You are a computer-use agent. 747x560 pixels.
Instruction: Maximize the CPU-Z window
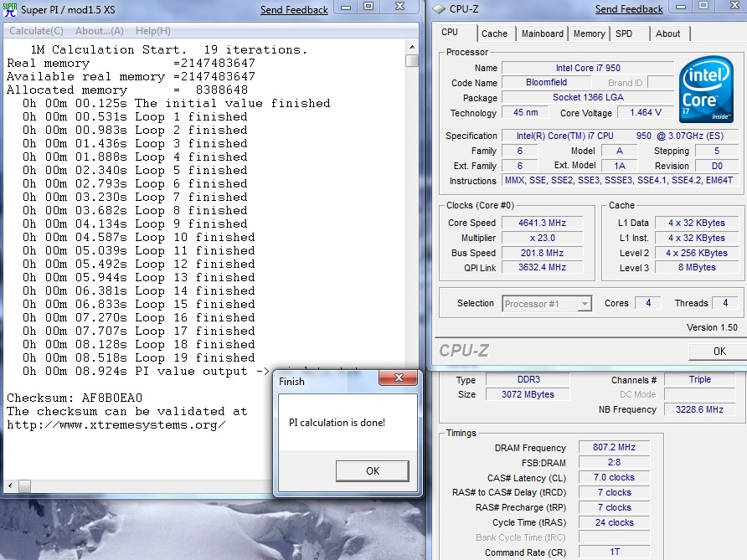pos(703,6)
